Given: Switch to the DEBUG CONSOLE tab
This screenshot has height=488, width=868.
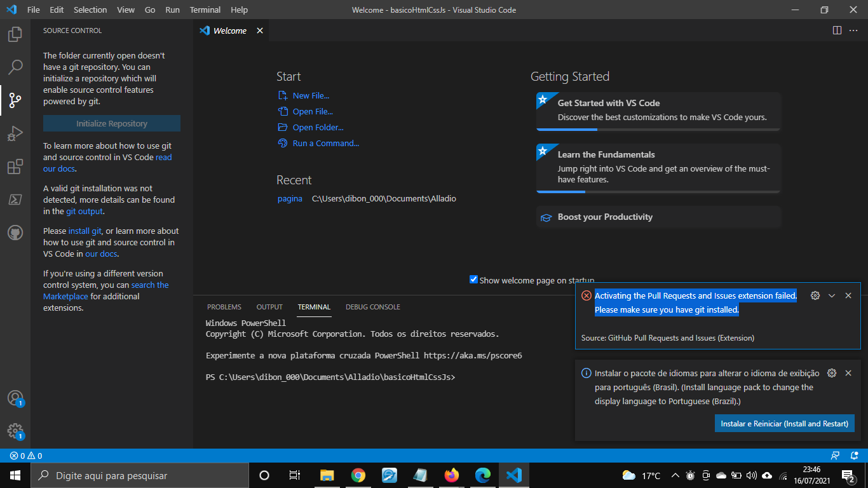Looking at the screenshot, I should (373, 307).
